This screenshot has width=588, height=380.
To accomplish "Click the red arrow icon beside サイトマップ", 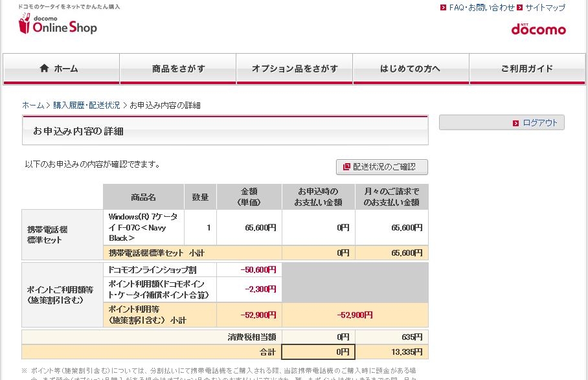I will pos(520,8).
